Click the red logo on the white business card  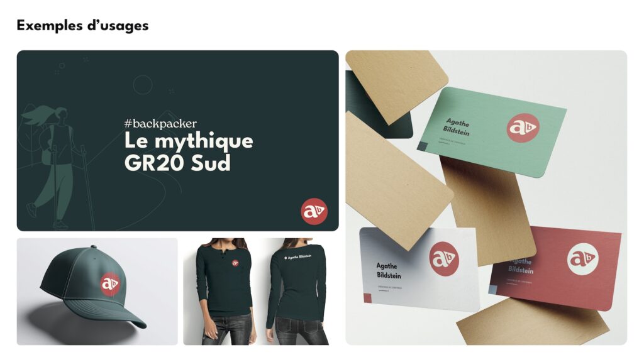coord(444,258)
